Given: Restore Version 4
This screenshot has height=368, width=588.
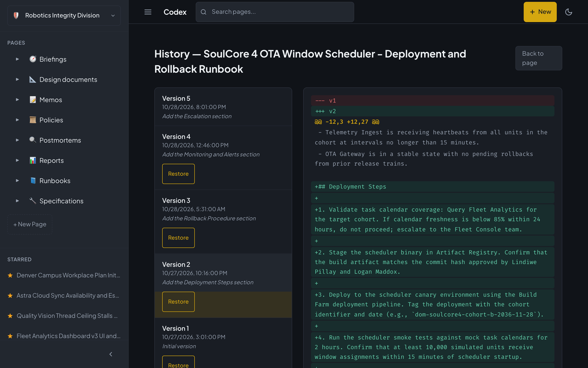Looking at the screenshot, I should click(178, 174).
